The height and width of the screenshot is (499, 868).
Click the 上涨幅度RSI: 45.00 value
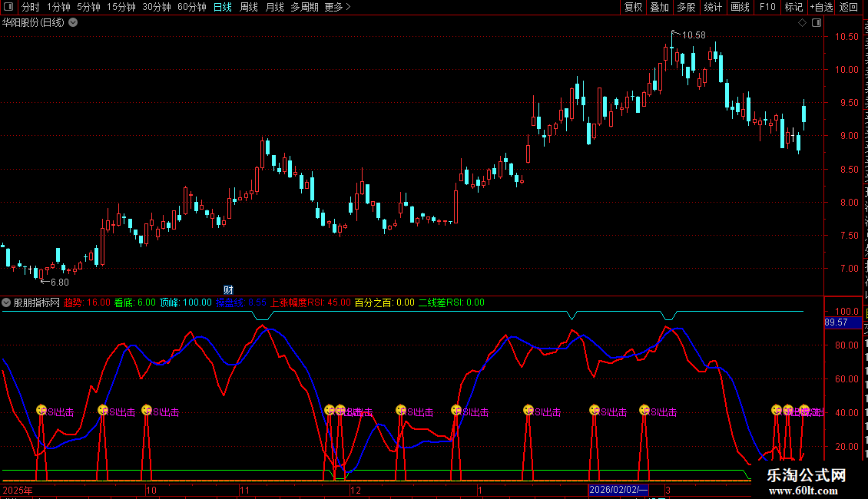pos(310,302)
